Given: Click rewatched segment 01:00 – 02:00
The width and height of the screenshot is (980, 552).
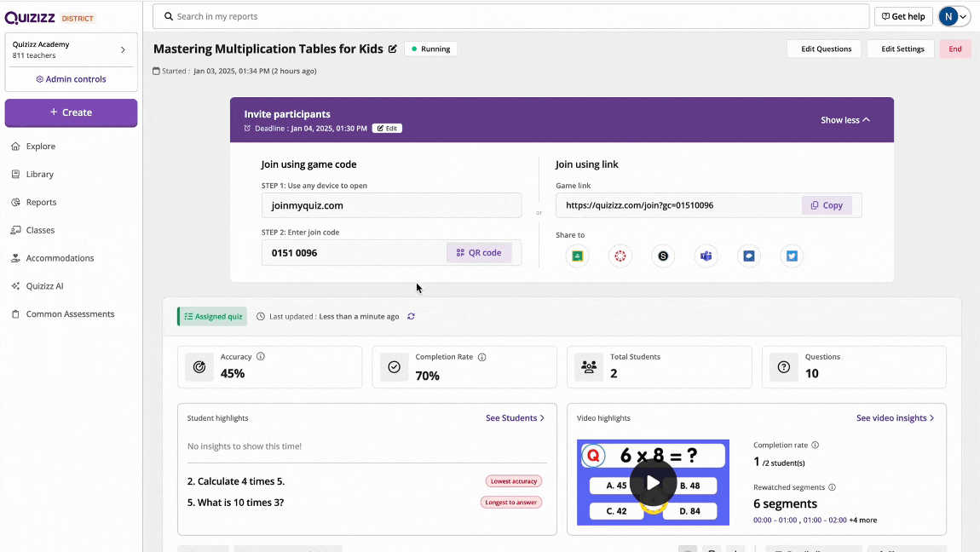Looking at the screenshot, I should tap(825, 520).
